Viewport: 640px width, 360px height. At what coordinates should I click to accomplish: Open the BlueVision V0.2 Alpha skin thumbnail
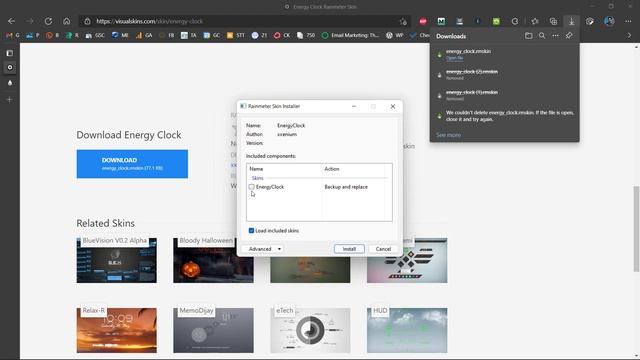click(116, 260)
